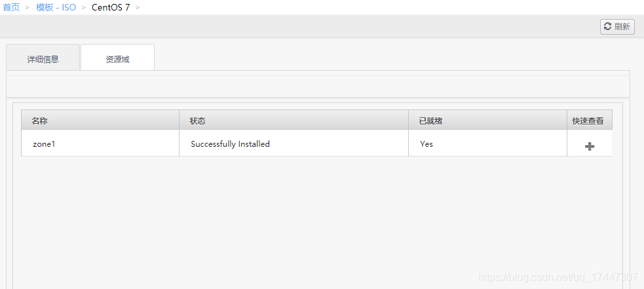644x289 pixels.
Task: Select the CentOS 7 breadcrumb item
Action: click(111, 7)
